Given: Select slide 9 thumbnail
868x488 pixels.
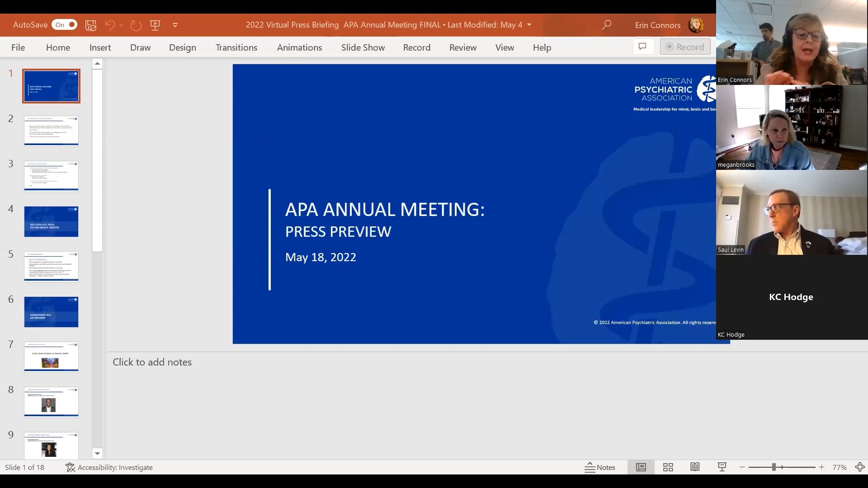Looking at the screenshot, I should tap(51, 446).
